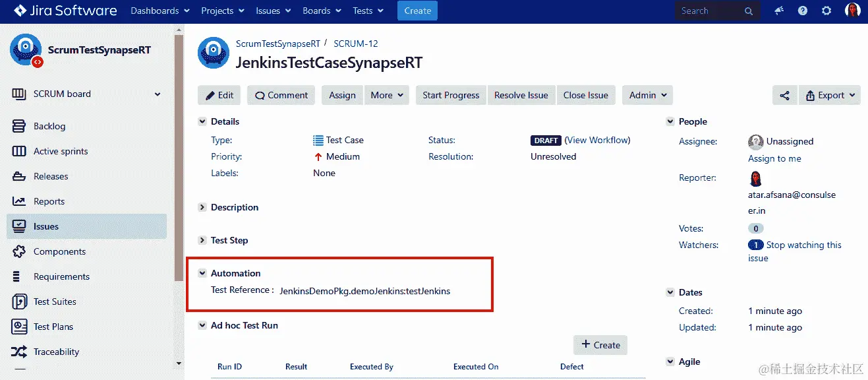Open the Projects menu
Viewport: 868px width, 380px height.
[x=223, y=11]
